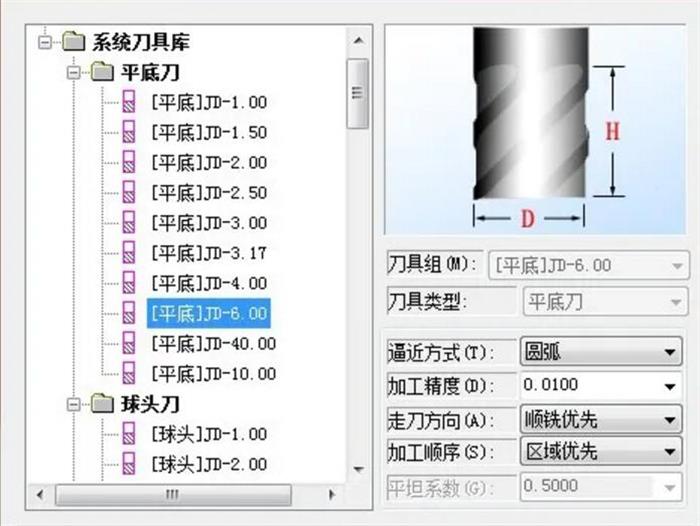Image resolution: width=700 pixels, height=526 pixels.
Task: Click the tool icon beside [平底]JD-3.17
Action: coord(129,253)
